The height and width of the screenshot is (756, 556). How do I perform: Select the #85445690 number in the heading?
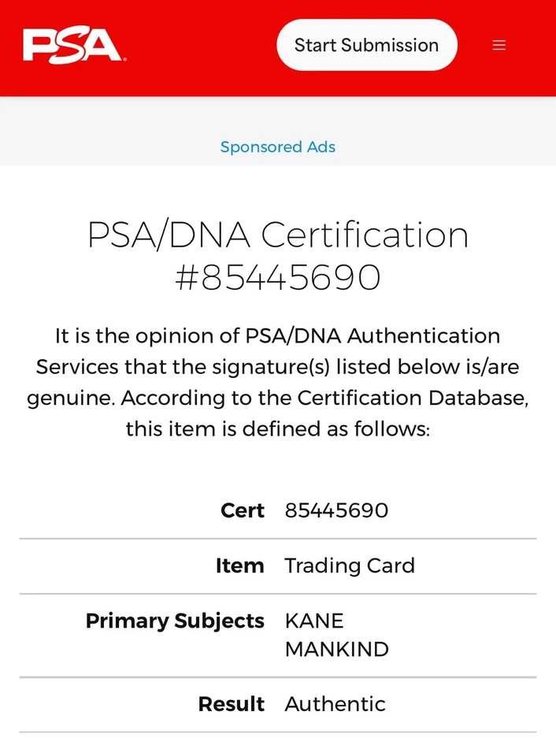[x=278, y=277]
